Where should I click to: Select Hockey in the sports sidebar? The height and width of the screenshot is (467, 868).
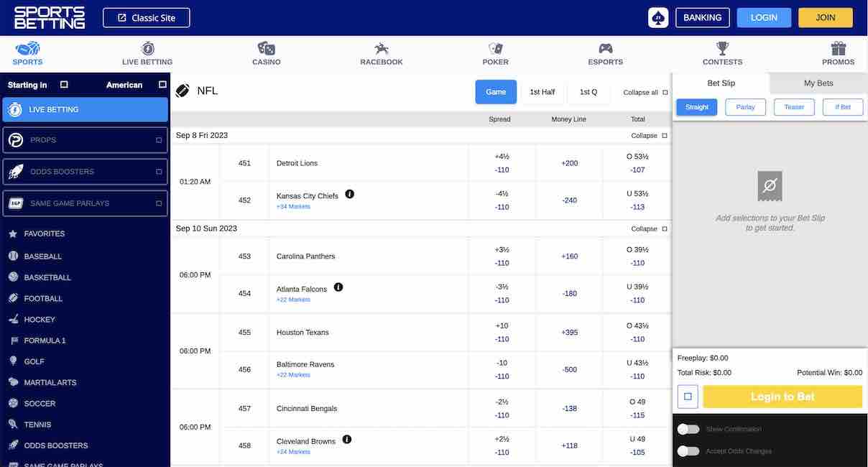(42, 318)
